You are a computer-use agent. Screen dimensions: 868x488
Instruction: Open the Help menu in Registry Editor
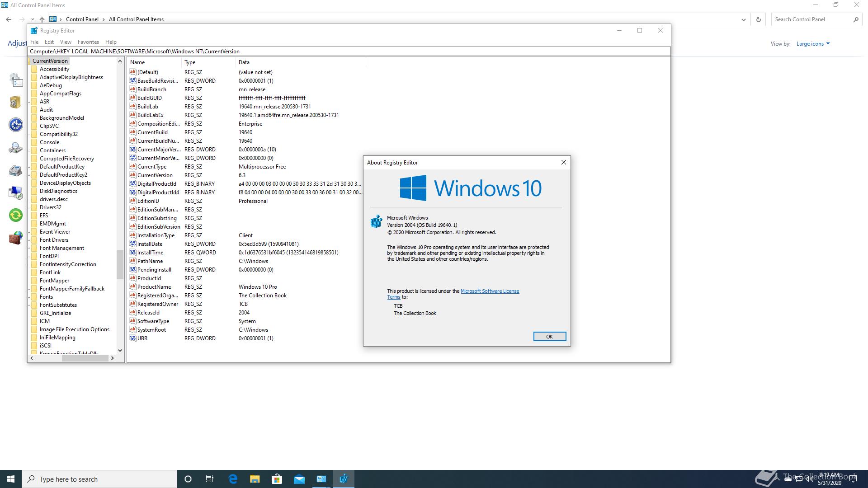coord(111,42)
